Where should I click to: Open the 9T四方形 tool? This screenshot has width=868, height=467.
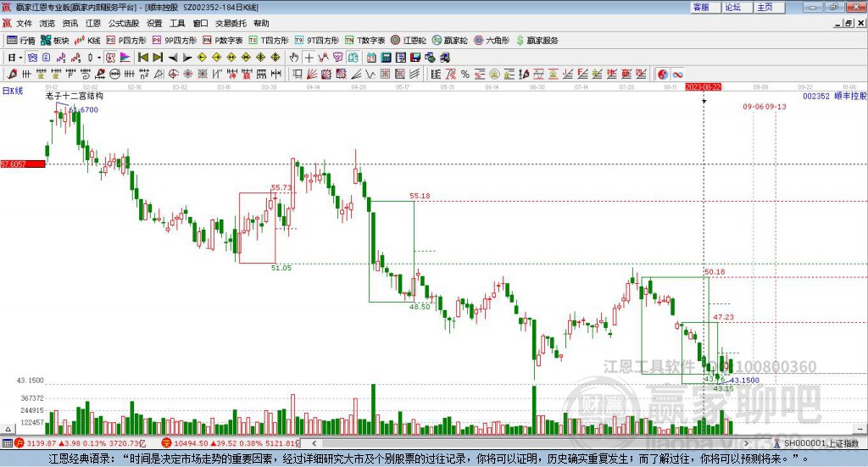(317, 41)
